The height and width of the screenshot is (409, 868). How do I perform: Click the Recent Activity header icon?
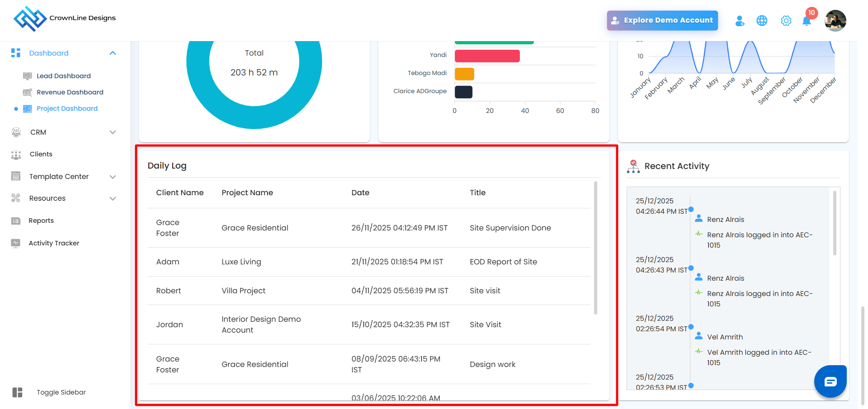[633, 166]
